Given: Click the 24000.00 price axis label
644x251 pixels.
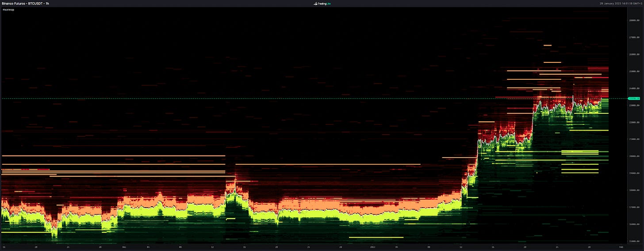Looking at the screenshot, I should click(635, 89).
